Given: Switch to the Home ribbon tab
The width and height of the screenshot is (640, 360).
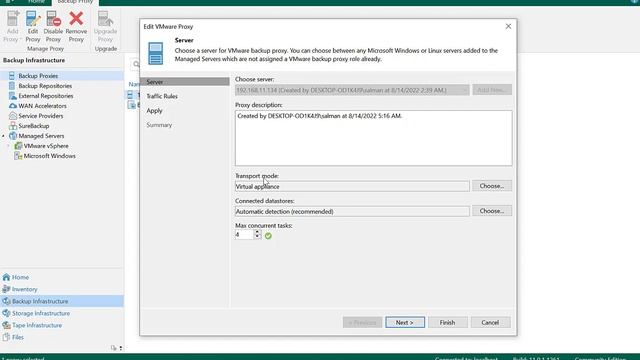Looking at the screenshot, I should tap(36, 2).
